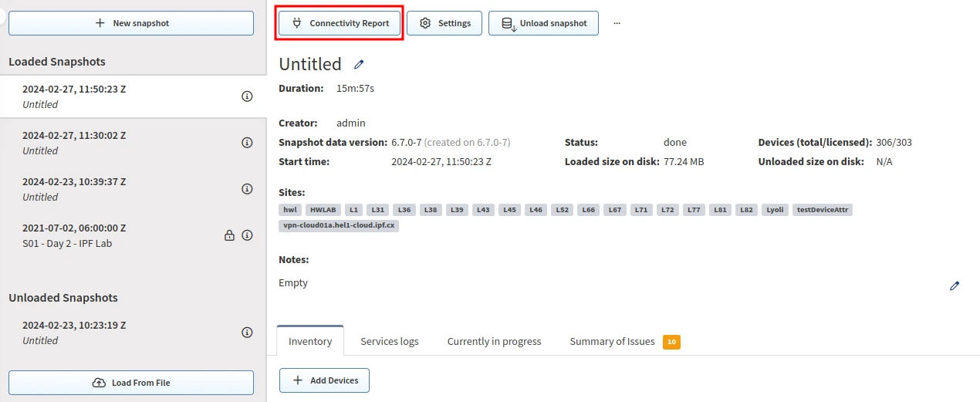Screen dimensions: 980x402
Task: Click the HWLAB site tag
Action: tap(323, 210)
